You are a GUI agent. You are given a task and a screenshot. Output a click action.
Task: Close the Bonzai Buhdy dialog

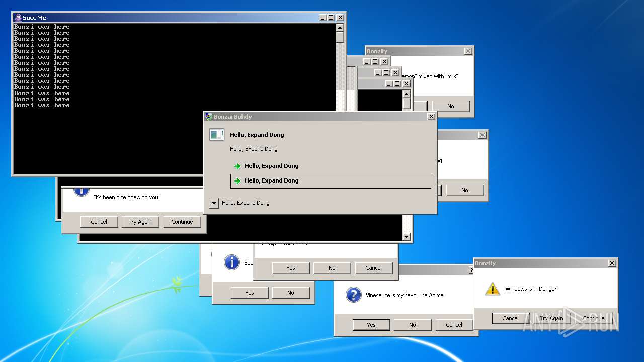pos(431,117)
